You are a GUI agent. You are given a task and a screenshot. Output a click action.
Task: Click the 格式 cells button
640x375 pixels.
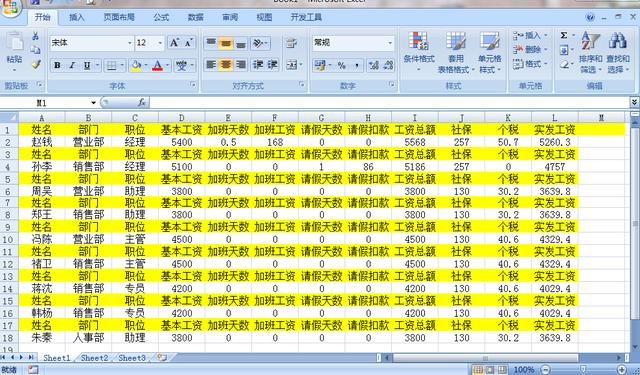coord(529,64)
